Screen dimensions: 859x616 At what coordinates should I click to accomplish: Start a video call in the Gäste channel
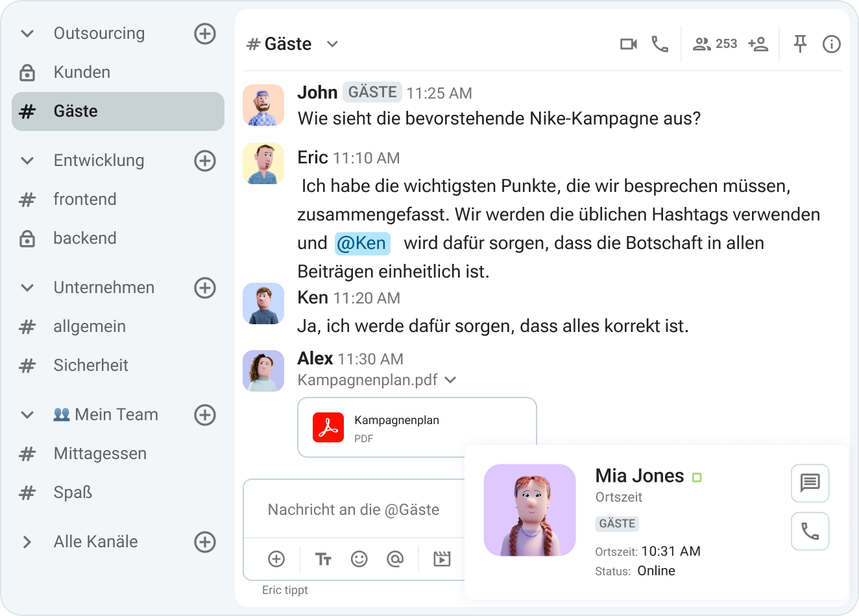click(x=628, y=43)
